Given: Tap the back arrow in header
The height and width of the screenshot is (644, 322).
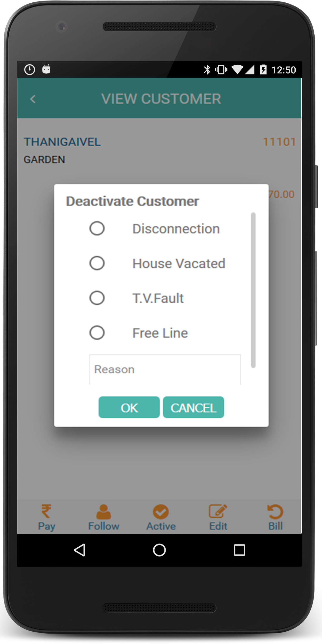Looking at the screenshot, I should click(x=33, y=99).
